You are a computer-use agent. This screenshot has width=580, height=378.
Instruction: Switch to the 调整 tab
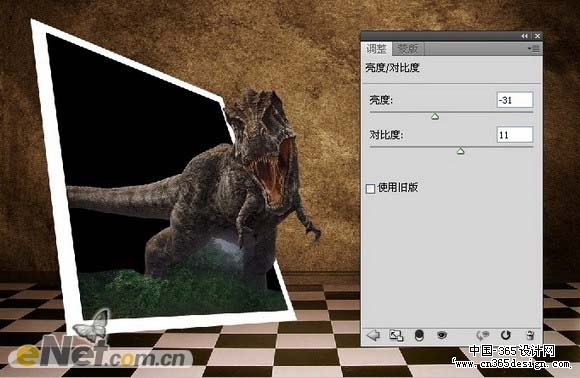coord(376,49)
